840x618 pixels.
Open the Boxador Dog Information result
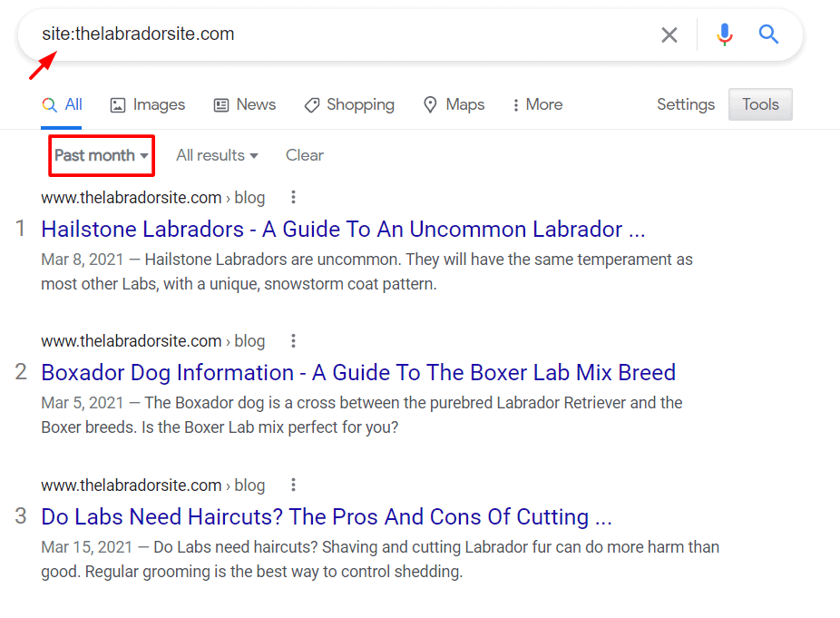click(357, 372)
